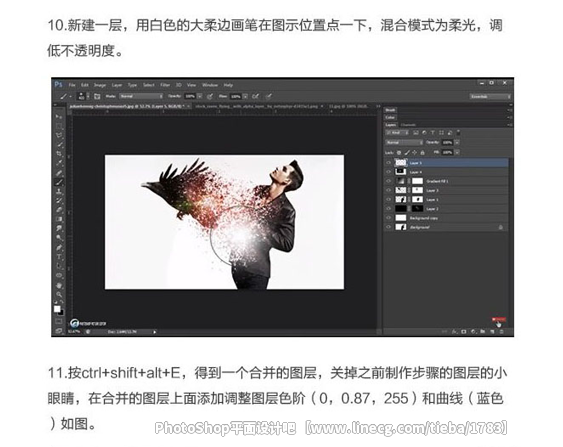Select the Zoom tool
The width and height of the screenshot is (563, 447).
click(x=59, y=295)
